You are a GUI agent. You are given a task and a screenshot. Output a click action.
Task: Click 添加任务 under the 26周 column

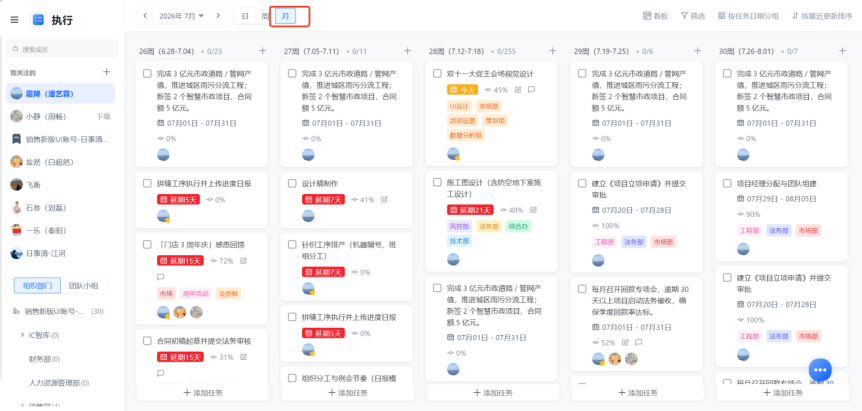click(x=203, y=393)
